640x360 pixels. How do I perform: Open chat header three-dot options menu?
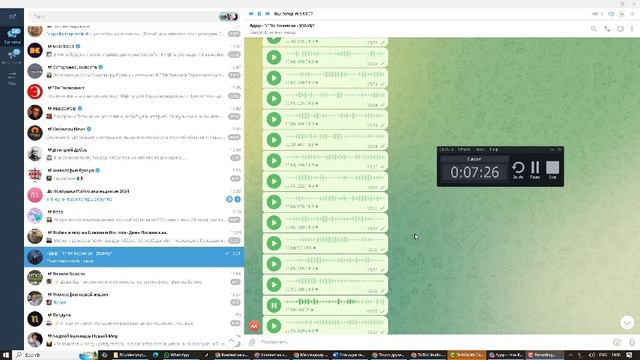(x=632, y=29)
